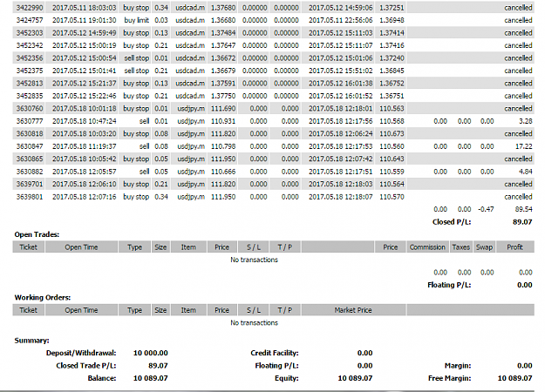Click open time 2017.05.11 19:01:30
This screenshot has height=392, width=545.
click(x=84, y=20)
